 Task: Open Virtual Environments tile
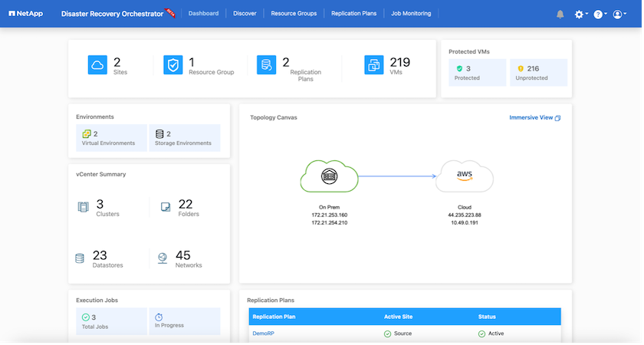click(110, 138)
